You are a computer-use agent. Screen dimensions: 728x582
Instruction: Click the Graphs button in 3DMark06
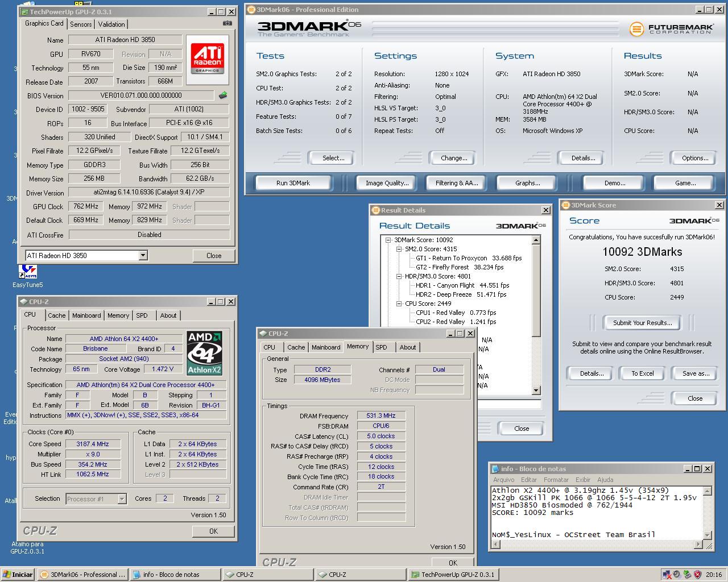[527, 183]
